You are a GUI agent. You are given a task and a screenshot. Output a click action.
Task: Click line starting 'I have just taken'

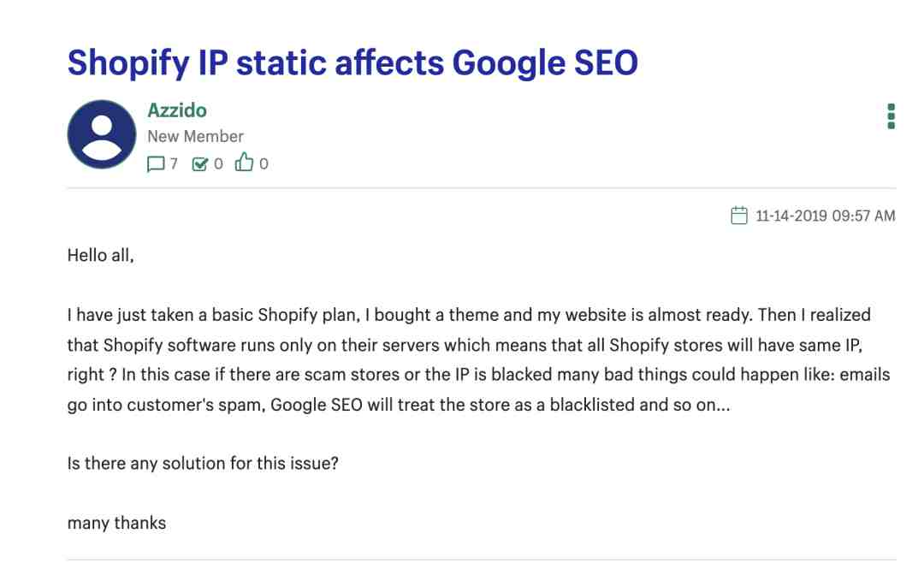pos(469,315)
